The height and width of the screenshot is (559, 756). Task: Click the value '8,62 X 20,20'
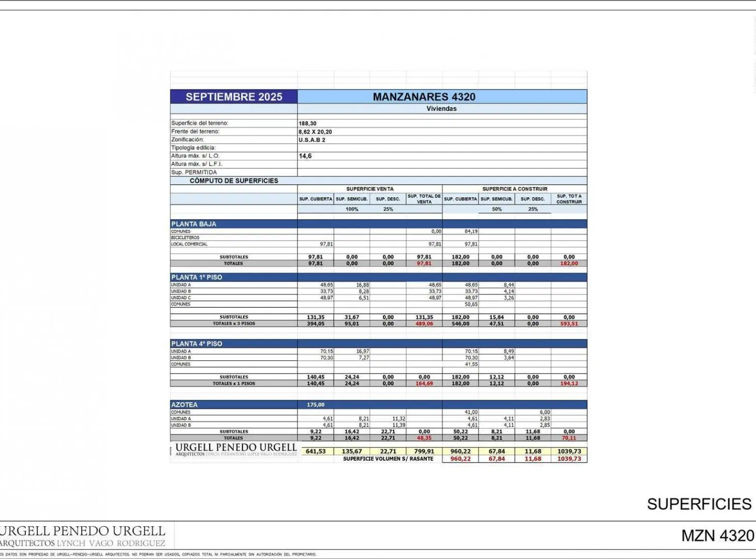tap(315, 132)
